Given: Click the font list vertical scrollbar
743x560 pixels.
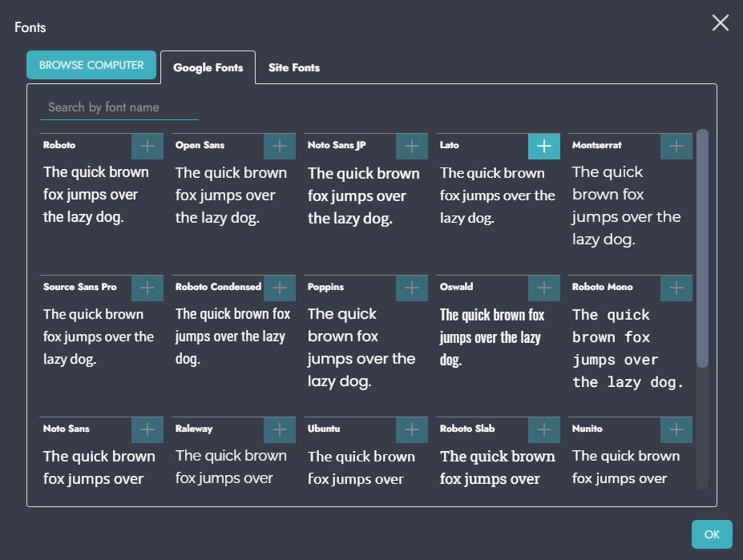Looking at the screenshot, I should (x=702, y=248).
